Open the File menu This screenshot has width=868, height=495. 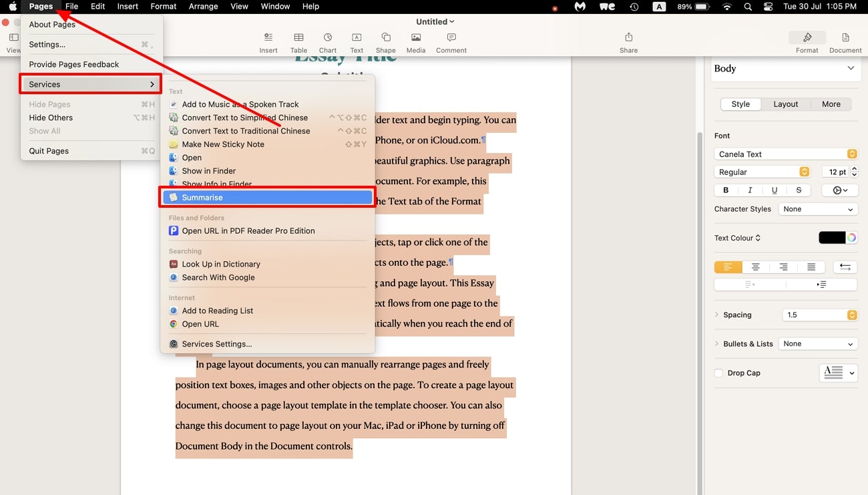(x=71, y=7)
